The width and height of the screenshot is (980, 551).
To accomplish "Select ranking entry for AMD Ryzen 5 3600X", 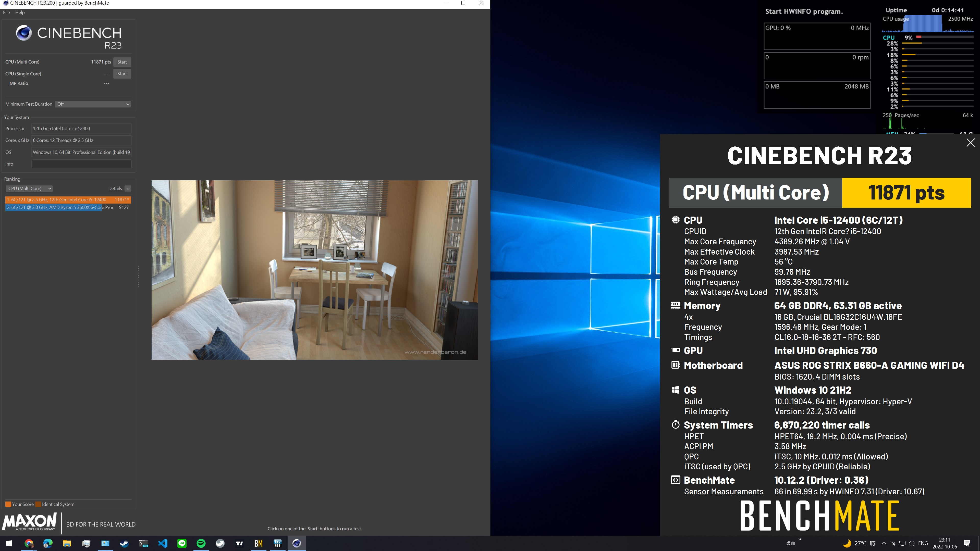I will coord(68,208).
